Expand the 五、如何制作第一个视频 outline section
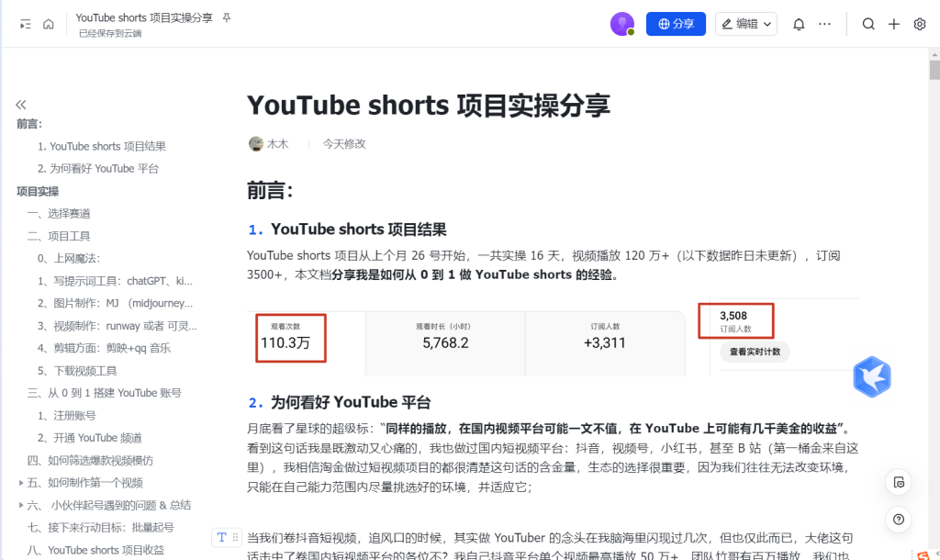Image resolution: width=940 pixels, height=560 pixels. (x=21, y=483)
